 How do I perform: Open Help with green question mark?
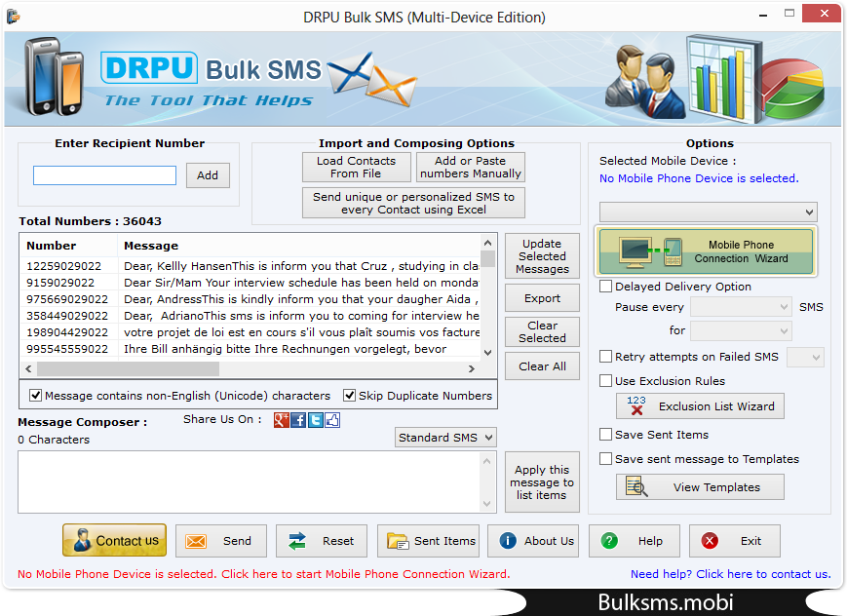(635, 540)
